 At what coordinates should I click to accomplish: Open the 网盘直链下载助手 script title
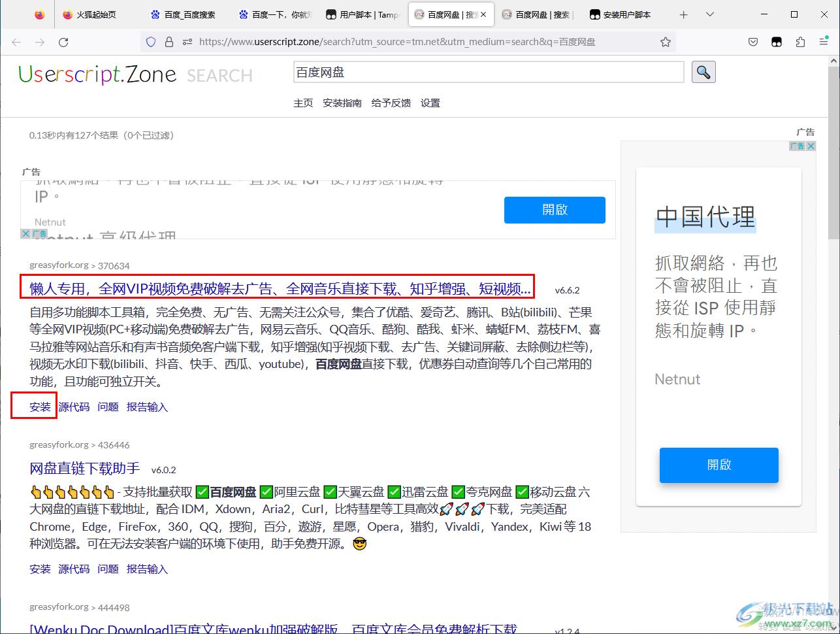pyautogui.click(x=85, y=468)
